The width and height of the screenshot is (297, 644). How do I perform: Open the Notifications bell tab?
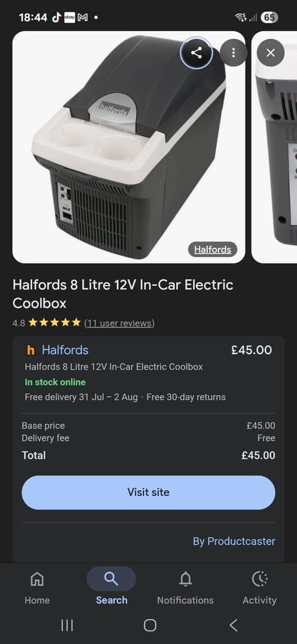point(185,587)
